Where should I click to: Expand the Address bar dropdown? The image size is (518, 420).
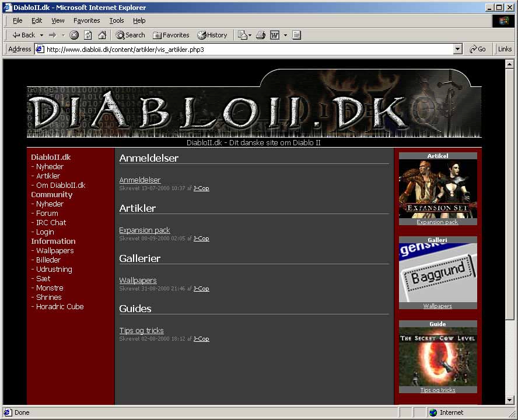[x=457, y=49]
